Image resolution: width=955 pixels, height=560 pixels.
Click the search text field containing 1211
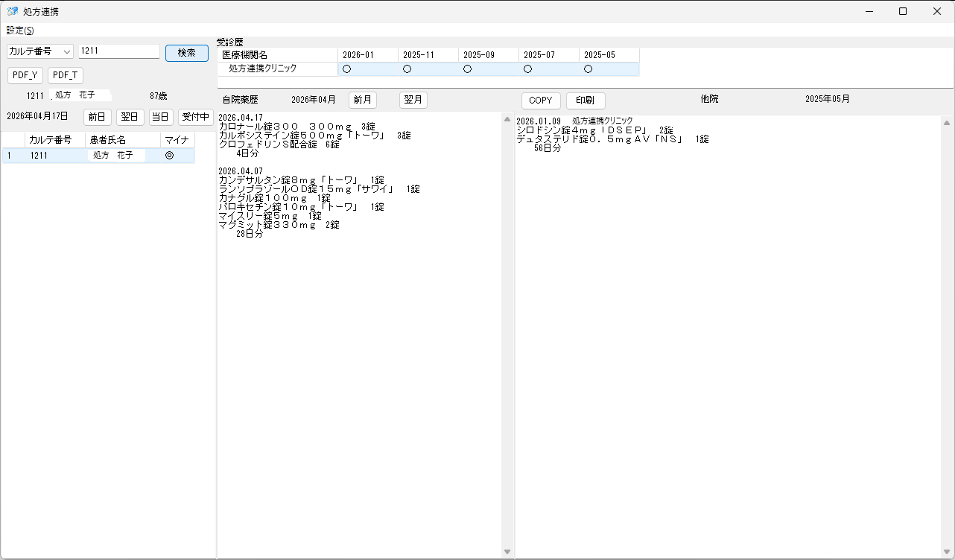coord(118,52)
